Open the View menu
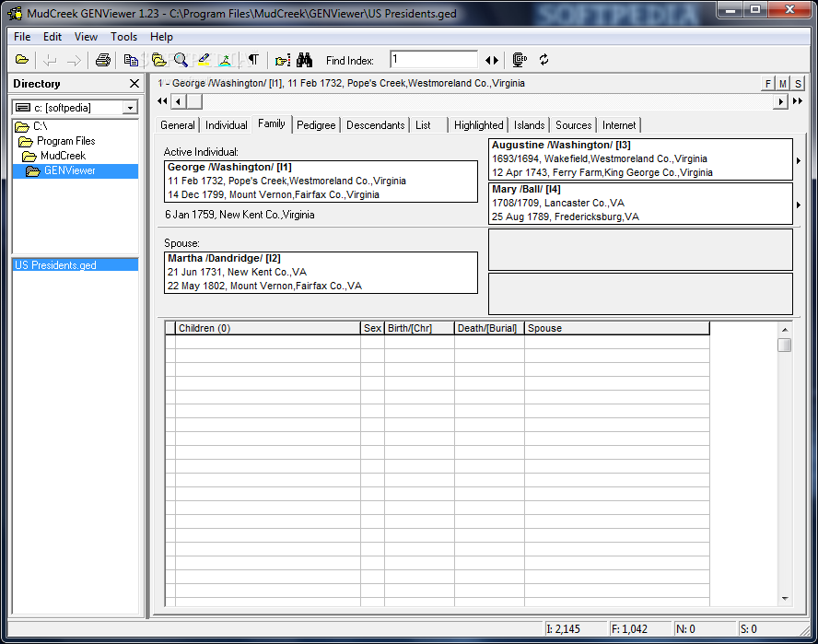818x644 pixels. (86, 37)
